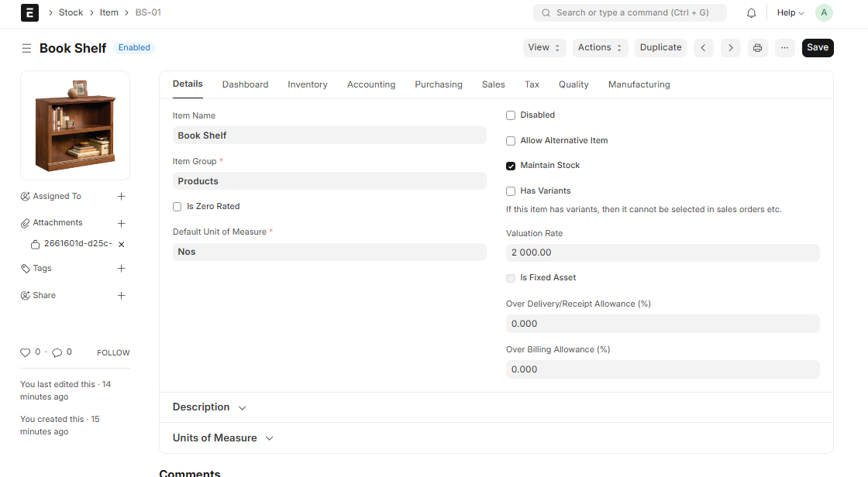The width and height of the screenshot is (868, 477).
Task: Add a tag with plus icon
Action: (x=121, y=269)
